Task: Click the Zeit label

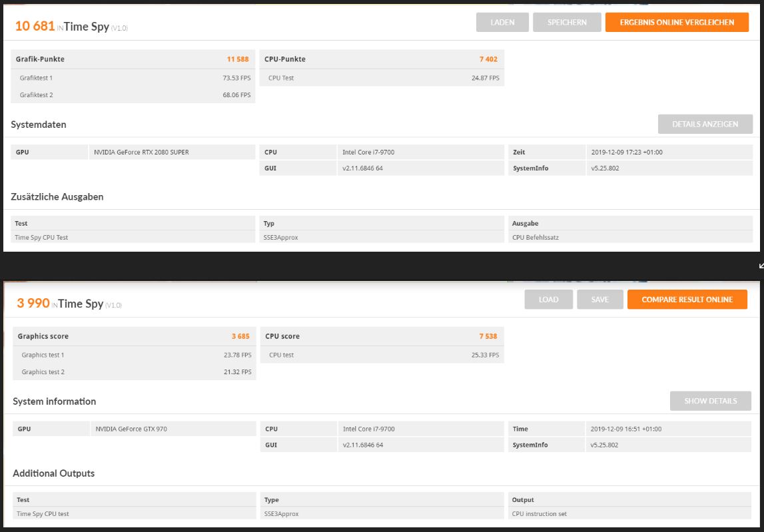Action: [519, 152]
